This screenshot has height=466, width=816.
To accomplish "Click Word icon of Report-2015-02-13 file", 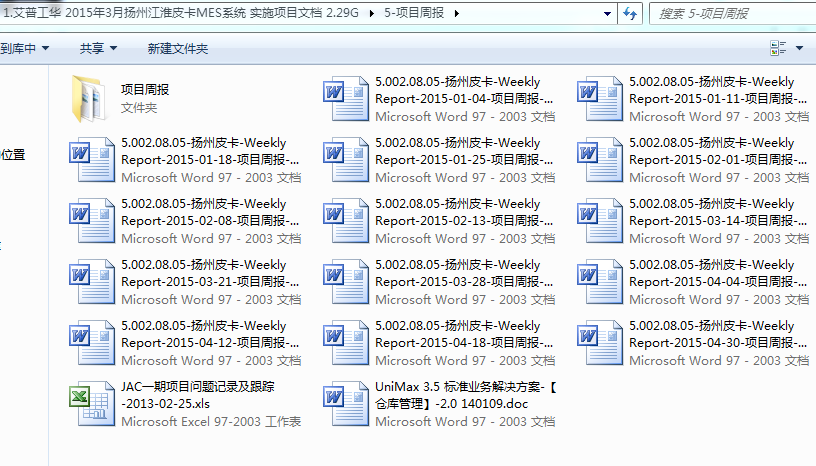I will click(x=346, y=220).
